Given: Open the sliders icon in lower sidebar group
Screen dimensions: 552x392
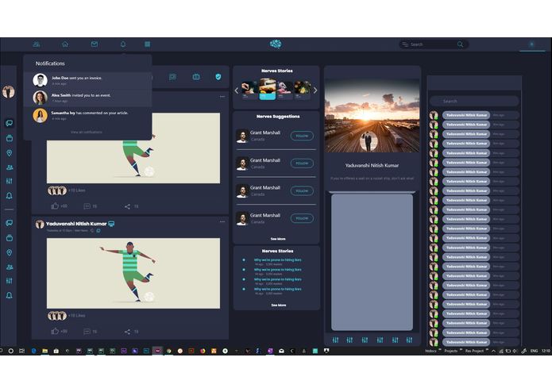Looking at the screenshot, I should [x=10, y=281].
